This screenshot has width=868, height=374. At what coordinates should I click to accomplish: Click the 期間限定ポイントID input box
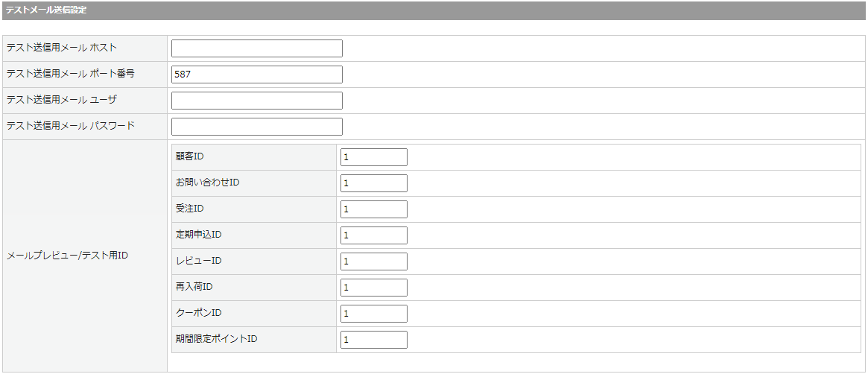(x=373, y=340)
